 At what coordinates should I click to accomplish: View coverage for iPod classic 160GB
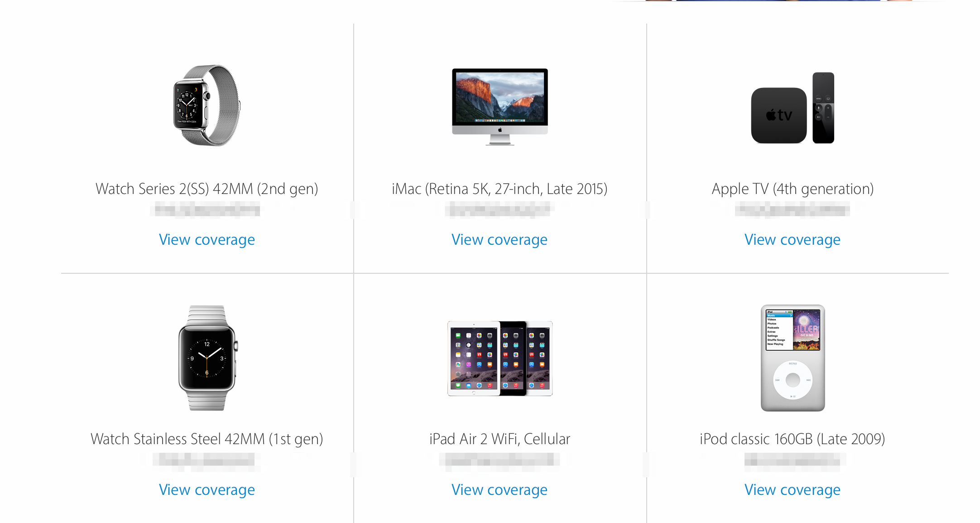click(x=793, y=490)
